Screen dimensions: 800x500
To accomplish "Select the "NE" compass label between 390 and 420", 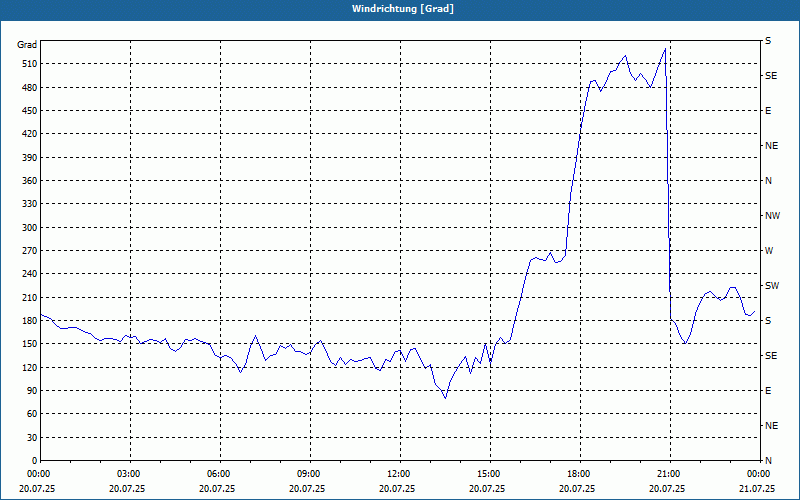I will 771,146.
